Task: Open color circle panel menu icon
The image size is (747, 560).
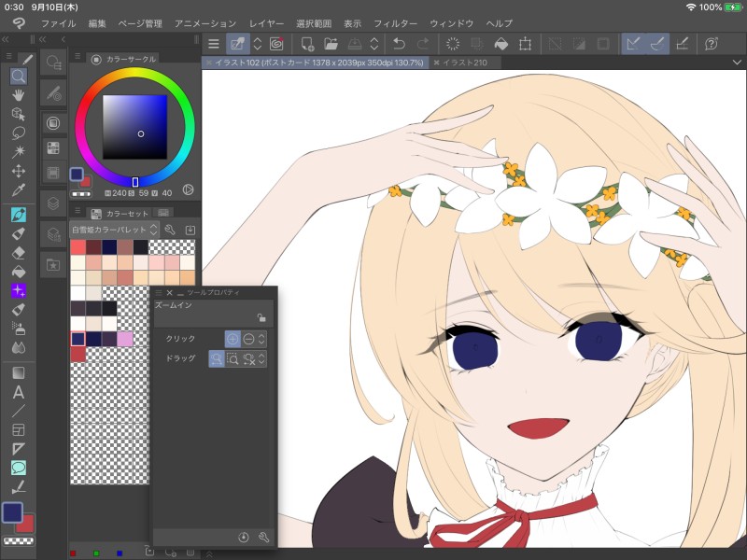Action: (78, 57)
